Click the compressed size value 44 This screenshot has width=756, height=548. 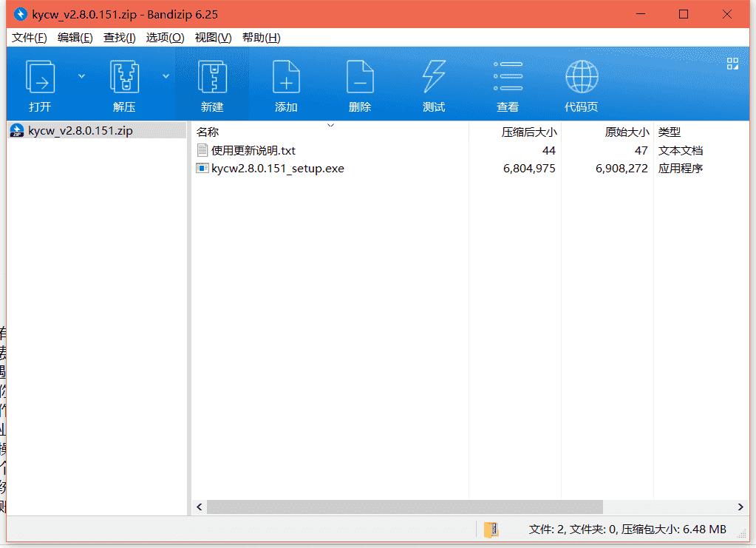tap(548, 151)
